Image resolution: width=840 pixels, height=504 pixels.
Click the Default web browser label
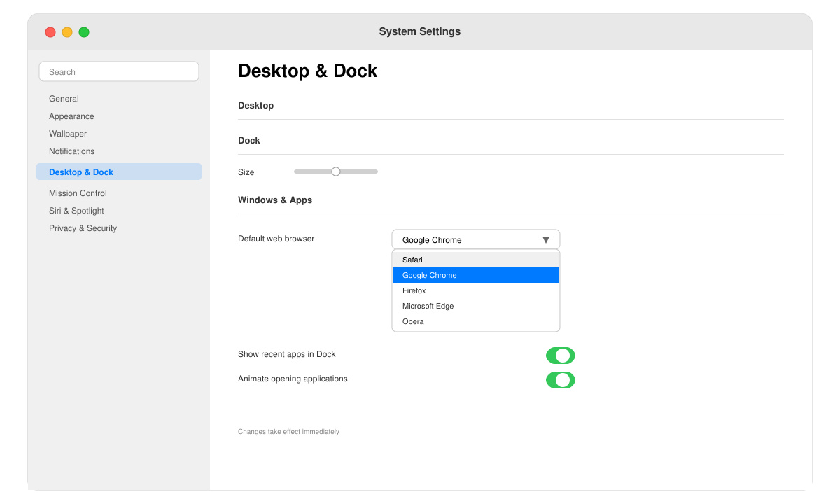tap(276, 239)
